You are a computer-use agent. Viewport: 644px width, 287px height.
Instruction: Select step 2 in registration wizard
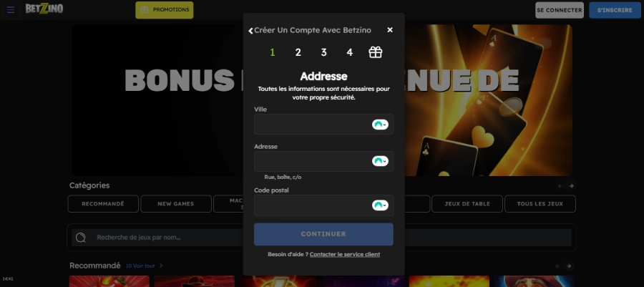point(298,52)
